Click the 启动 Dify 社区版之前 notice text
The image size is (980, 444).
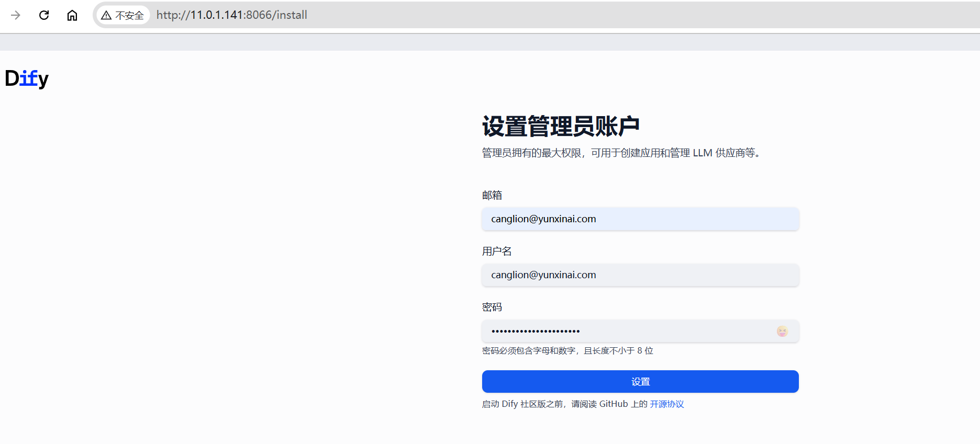pos(565,404)
